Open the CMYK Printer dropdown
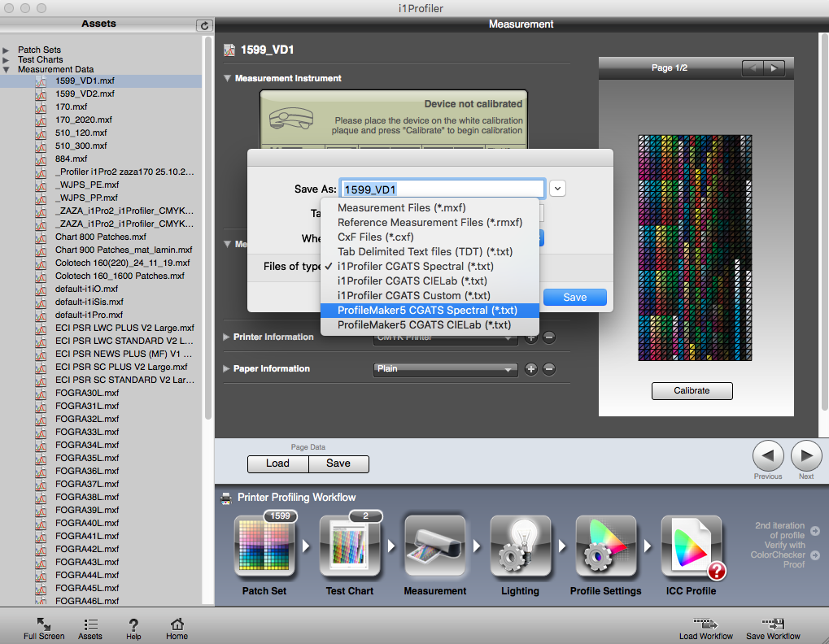 445,337
